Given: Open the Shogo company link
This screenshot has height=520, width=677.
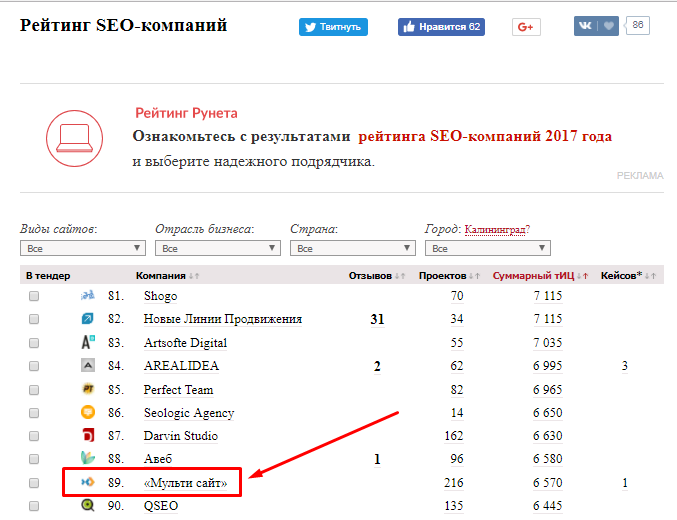Looking at the screenshot, I should point(160,296).
